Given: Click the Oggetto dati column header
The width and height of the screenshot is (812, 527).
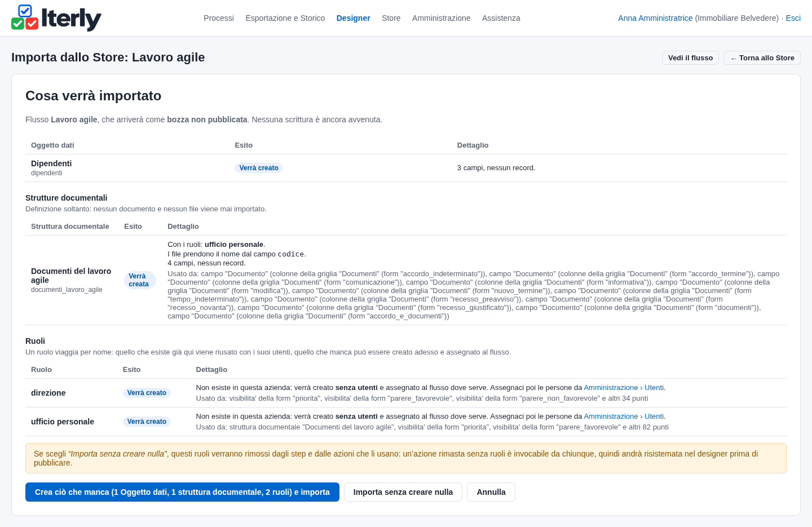Looking at the screenshot, I should click(x=52, y=145).
